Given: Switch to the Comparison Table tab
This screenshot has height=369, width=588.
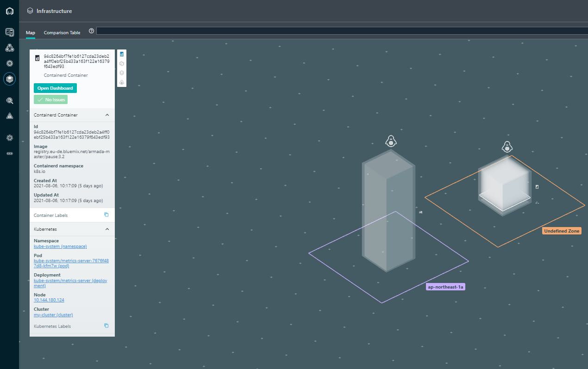Looking at the screenshot, I should click(62, 33).
